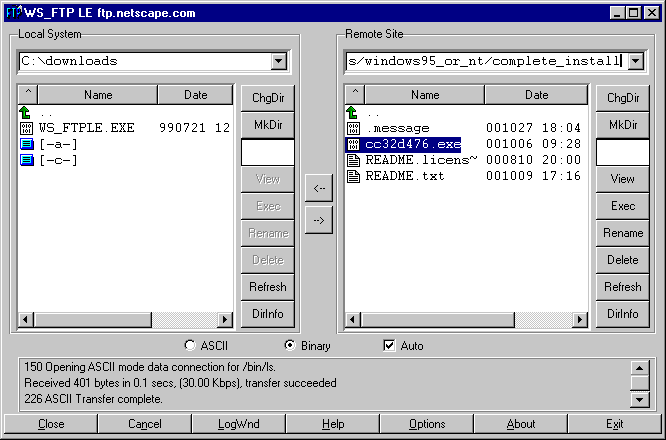Expand the remote site path dropdown
The width and height of the screenshot is (666, 440).
(635, 61)
